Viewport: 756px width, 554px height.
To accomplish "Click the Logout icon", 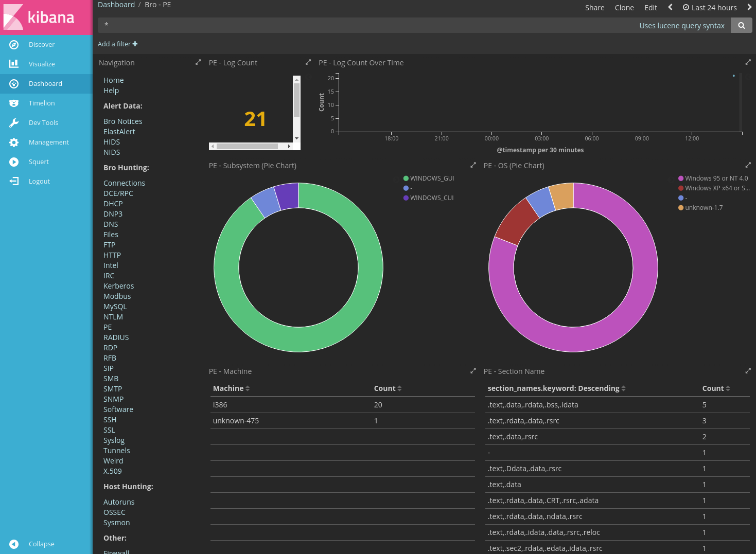I will [x=14, y=181].
